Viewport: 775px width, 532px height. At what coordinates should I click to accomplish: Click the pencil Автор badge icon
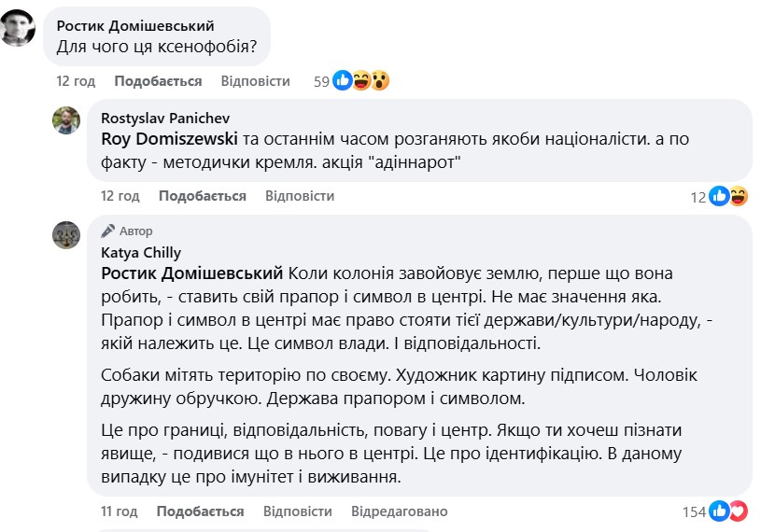coord(108,231)
